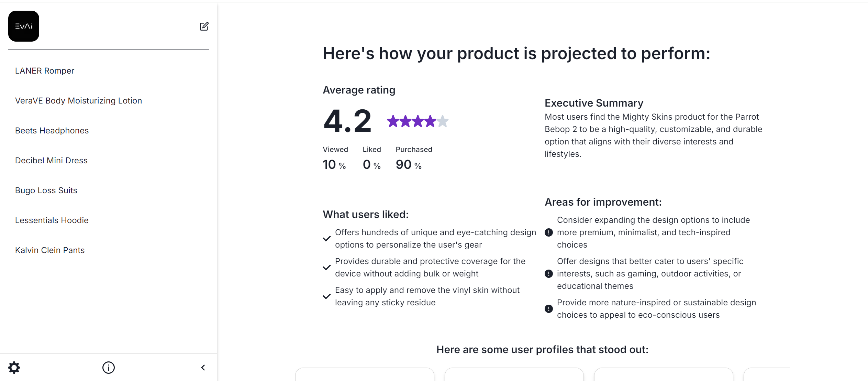Open Bugo Loss Suits report
The height and width of the screenshot is (381, 868).
46,190
